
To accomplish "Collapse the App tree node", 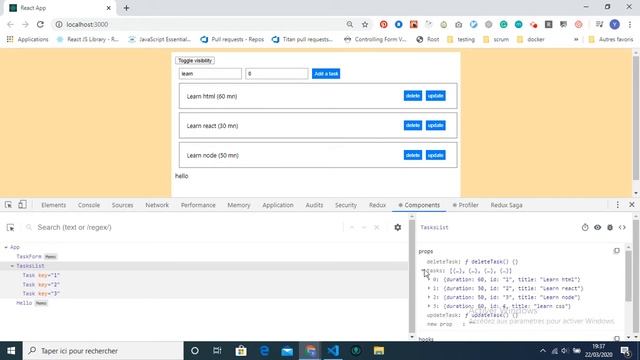I will tap(6, 247).
